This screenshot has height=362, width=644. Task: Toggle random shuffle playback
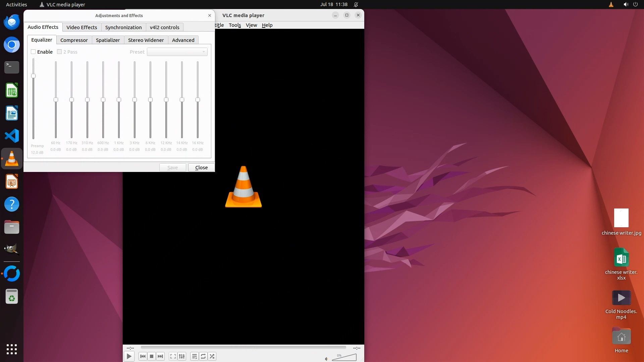(212, 356)
